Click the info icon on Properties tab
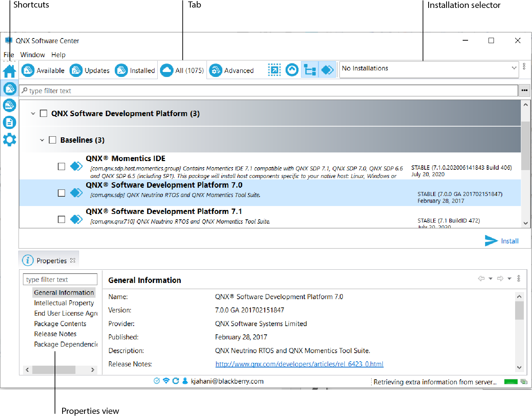Screen dimensions: 532x416 pyautogui.click(x=28, y=260)
